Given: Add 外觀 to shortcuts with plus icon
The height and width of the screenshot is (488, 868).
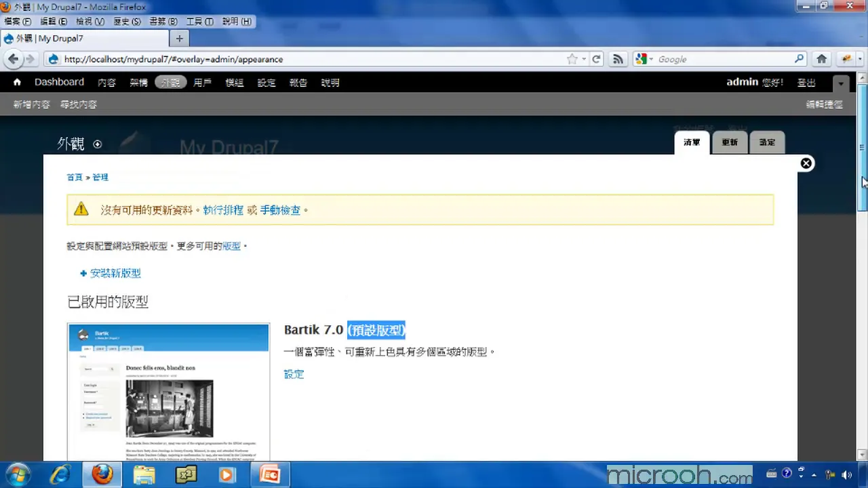Looking at the screenshot, I should 97,144.
